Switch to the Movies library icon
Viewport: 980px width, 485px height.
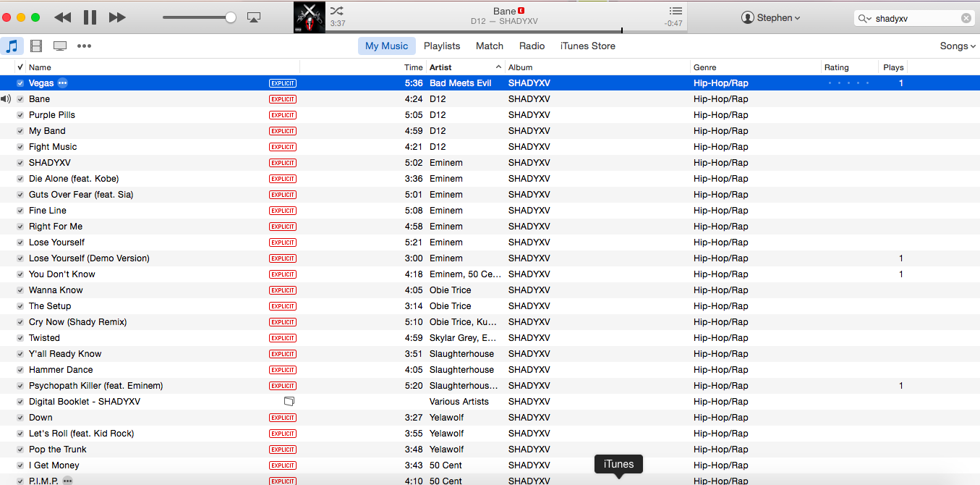pos(35,46)
